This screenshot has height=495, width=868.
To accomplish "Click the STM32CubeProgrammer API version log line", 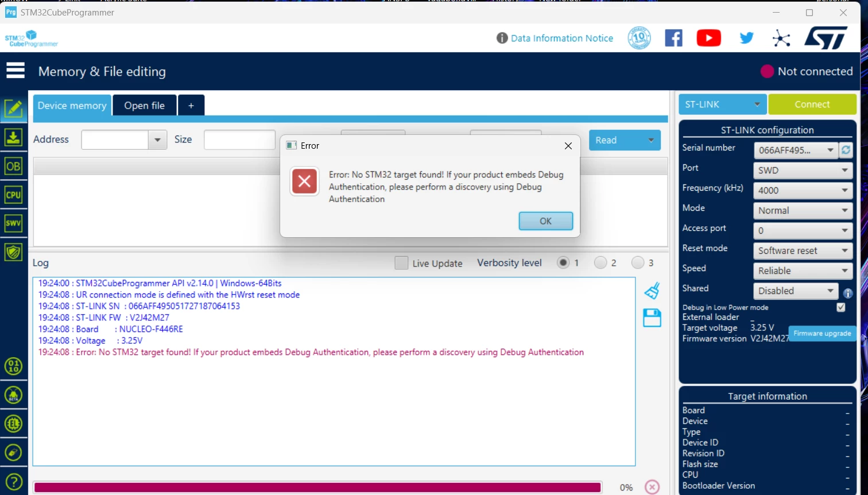I will (x=160, y=283).
